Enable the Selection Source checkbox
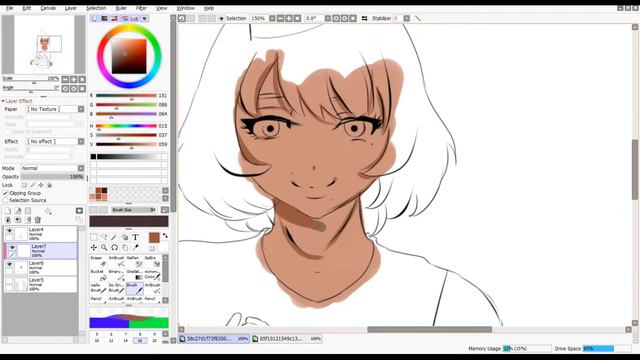The image size is (640, 360). [x=5, y=200]
